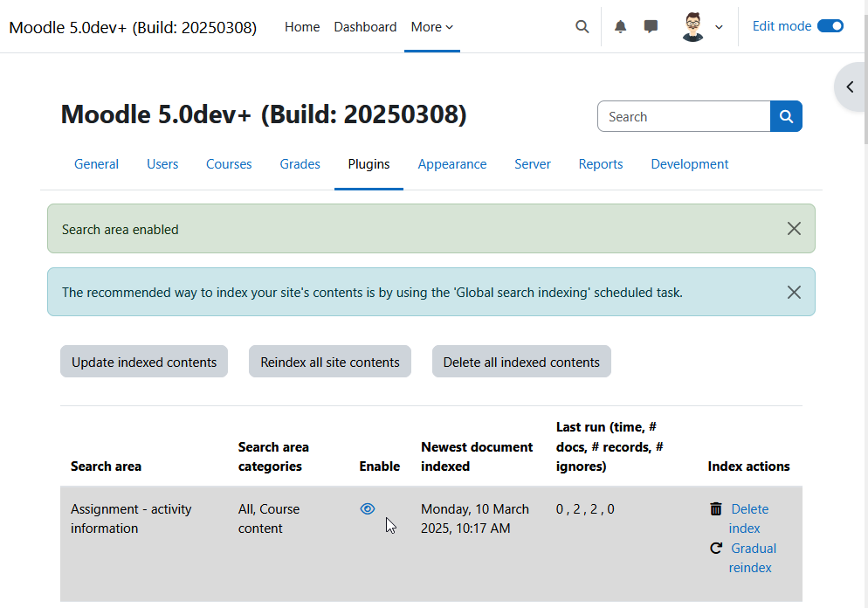The height and width of the screenshot is (608, 868).
Task: Switch to the Server admin tab
Action: 533,164
